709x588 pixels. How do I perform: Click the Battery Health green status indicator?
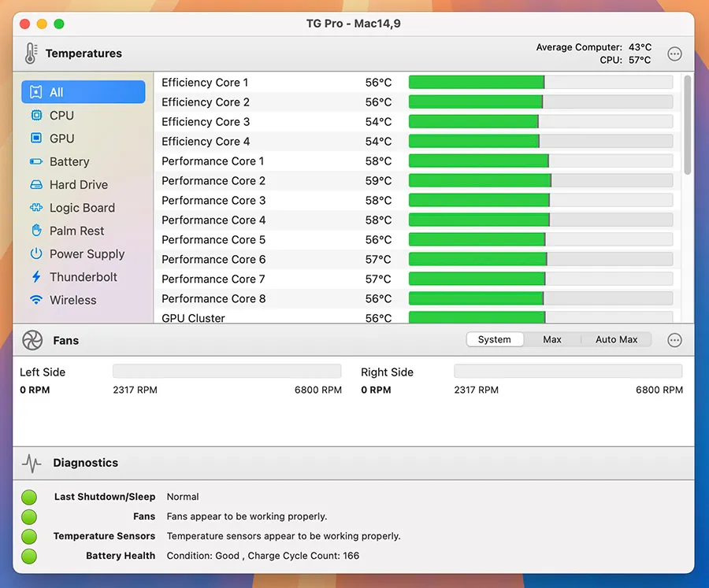tap(29, 556)
